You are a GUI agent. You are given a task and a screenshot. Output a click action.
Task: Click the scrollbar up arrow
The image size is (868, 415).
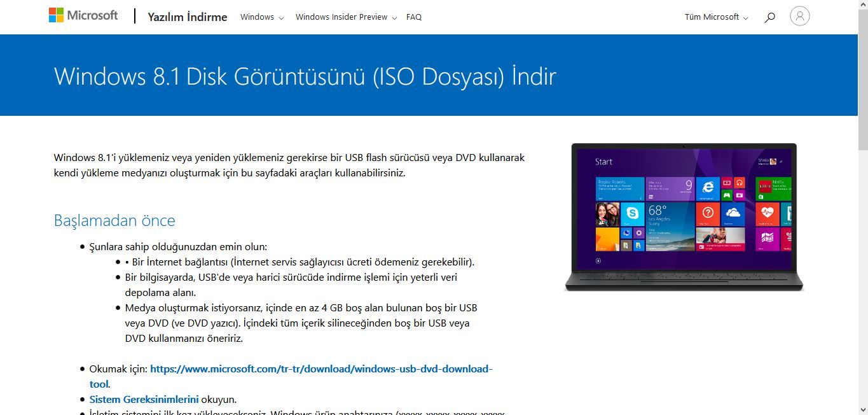pos(863,4)
